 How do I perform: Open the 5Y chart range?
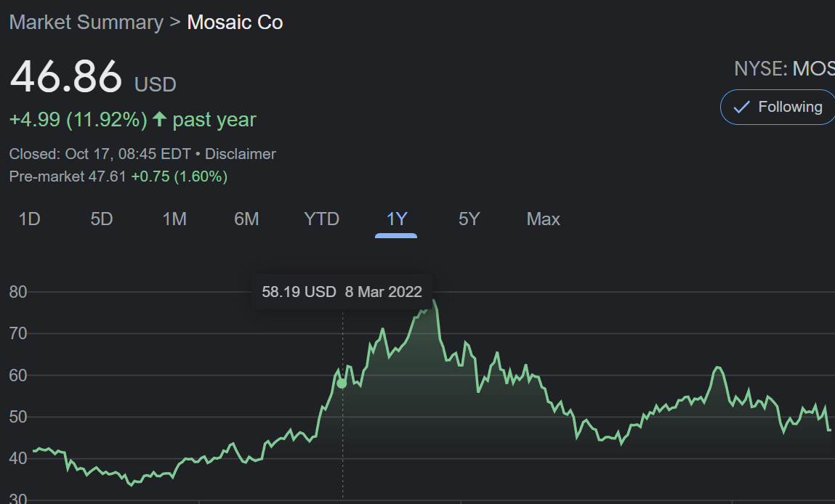coord(469,219)
